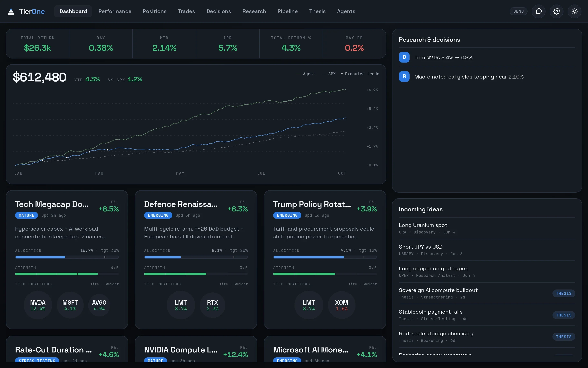Open the Research tab
588x368 pixels.
click(254, 11)
